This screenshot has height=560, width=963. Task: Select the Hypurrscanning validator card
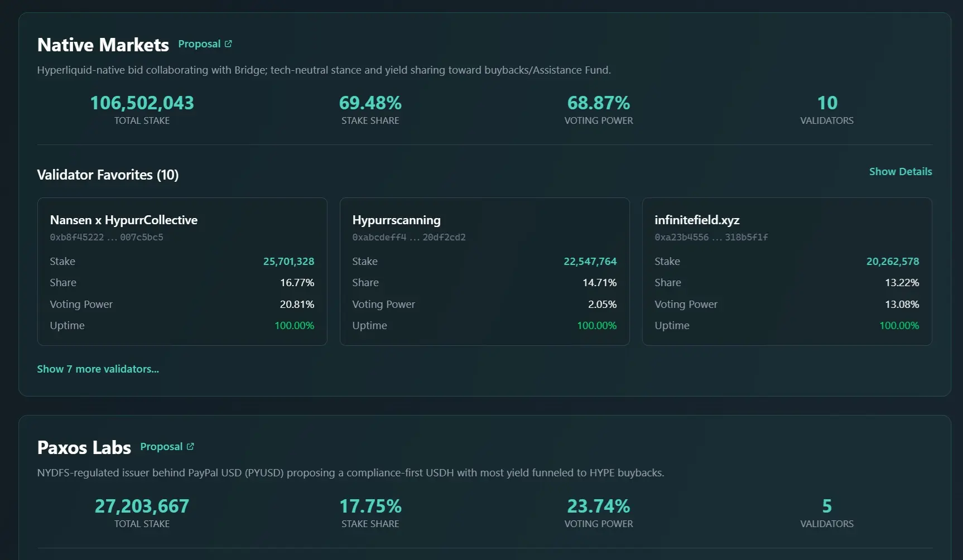(484, 272)
